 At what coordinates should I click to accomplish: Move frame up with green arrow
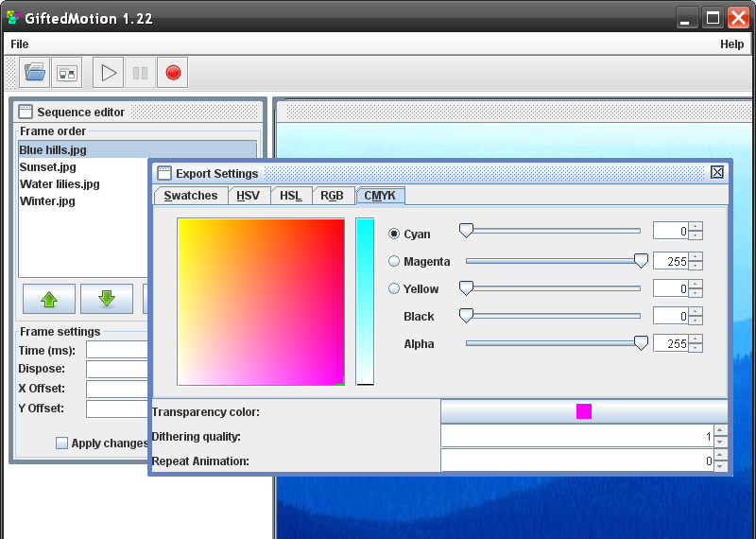click(x=49, y=299)
